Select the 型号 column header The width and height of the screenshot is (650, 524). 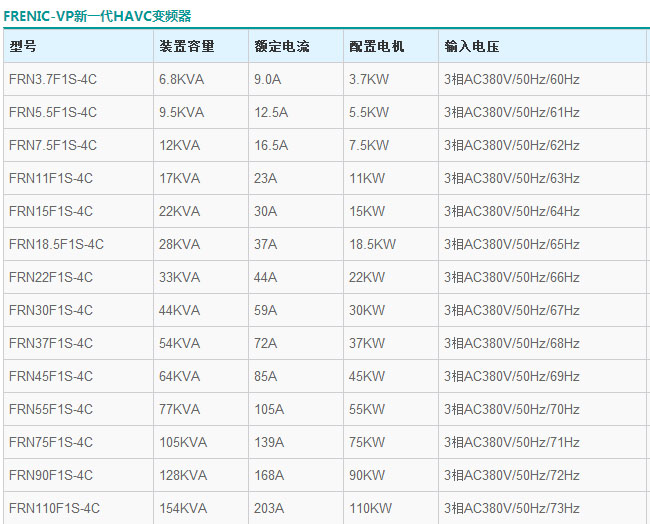tap(23, 47)
